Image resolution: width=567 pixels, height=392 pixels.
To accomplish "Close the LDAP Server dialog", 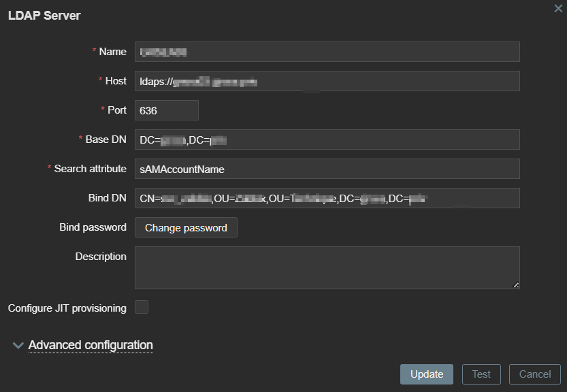I will (558, 7).
